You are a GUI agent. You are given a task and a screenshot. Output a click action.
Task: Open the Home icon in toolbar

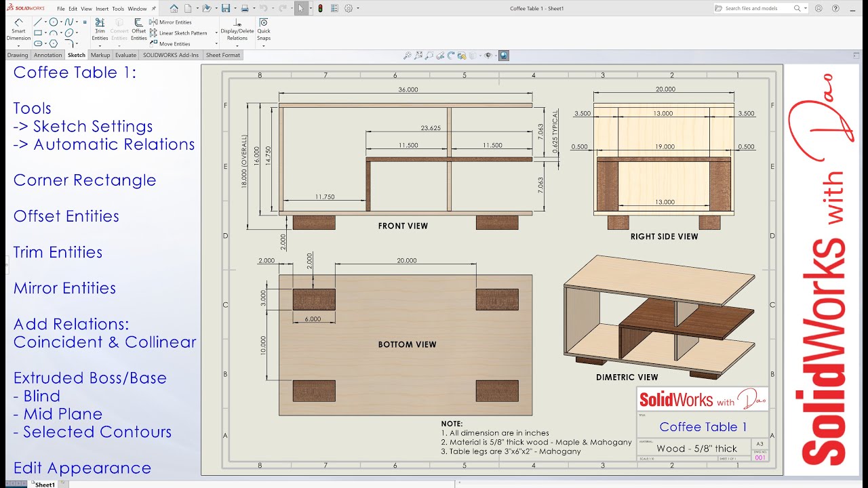point(174,8)
